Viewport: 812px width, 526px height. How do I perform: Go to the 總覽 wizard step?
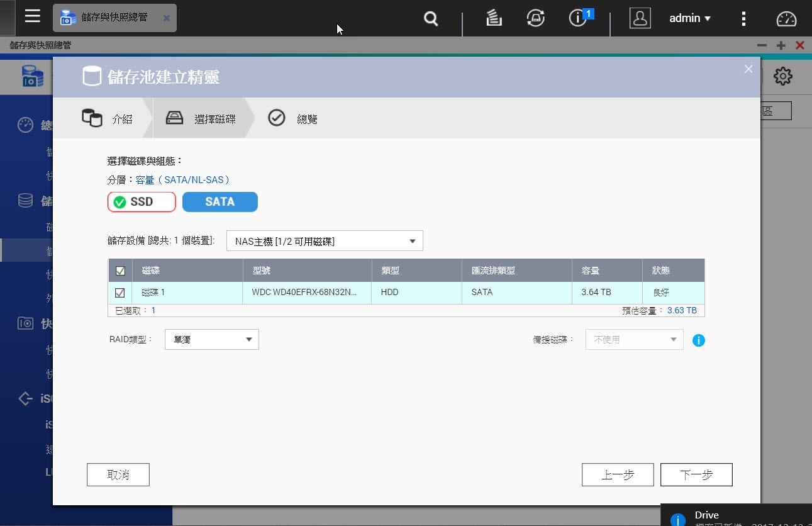point(292,118)
